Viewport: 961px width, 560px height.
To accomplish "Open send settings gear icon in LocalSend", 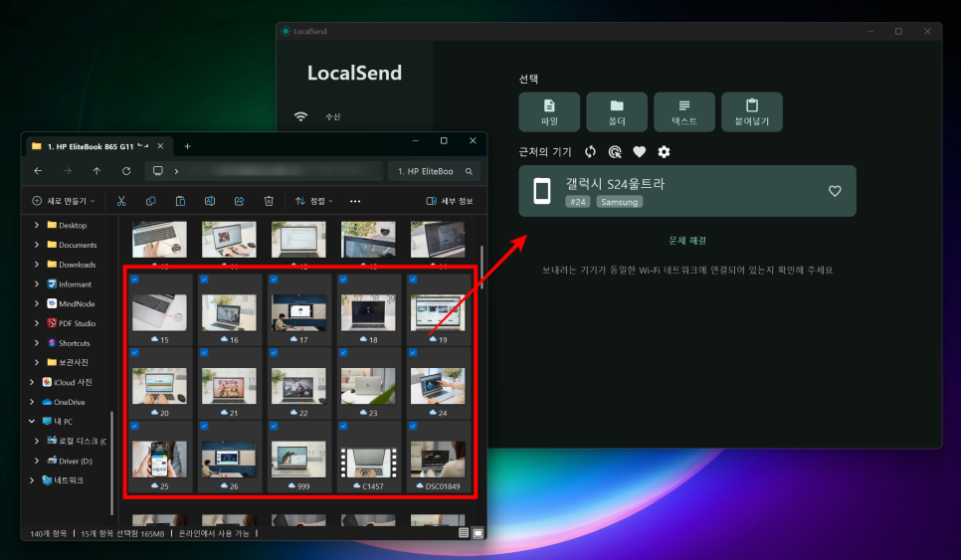I will tap(664, 152).
